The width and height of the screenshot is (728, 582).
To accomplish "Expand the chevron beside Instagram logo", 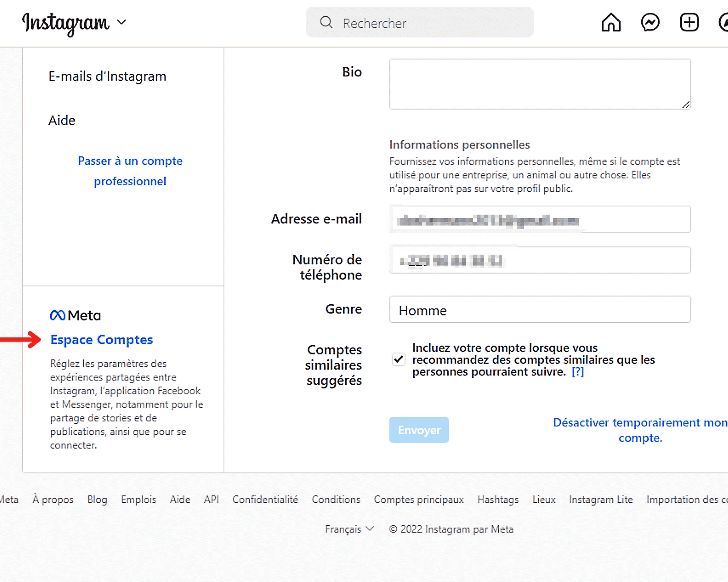I will (121, 22).
